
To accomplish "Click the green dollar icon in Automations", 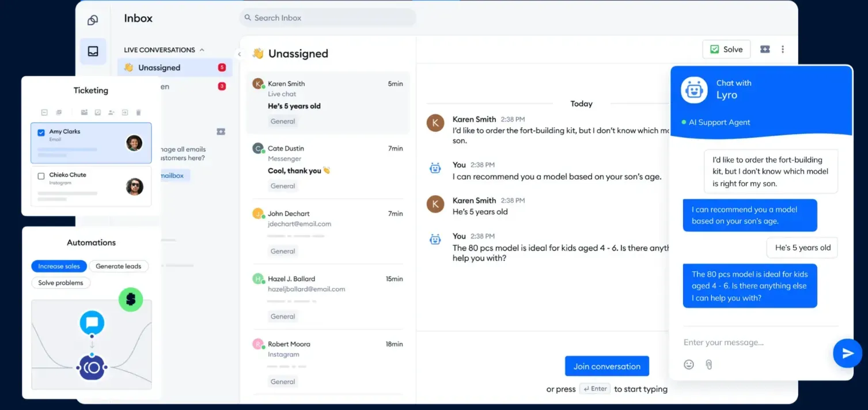I will coord(131,299).
